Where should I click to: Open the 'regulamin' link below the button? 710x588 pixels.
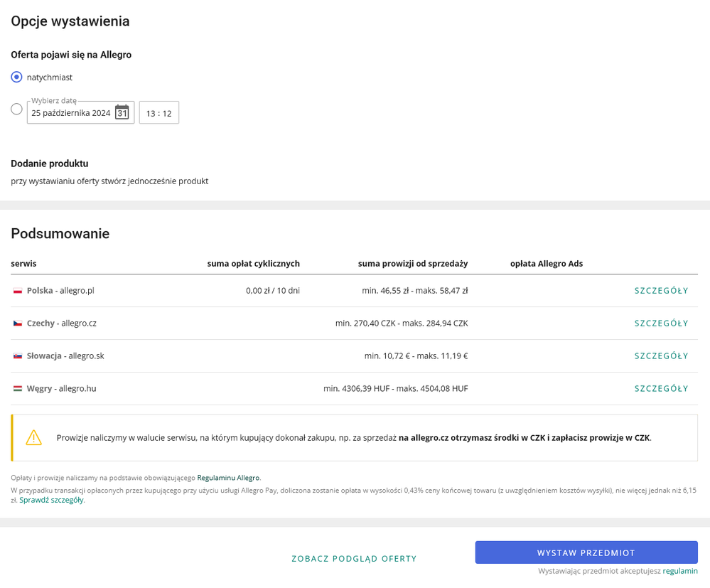680,571
